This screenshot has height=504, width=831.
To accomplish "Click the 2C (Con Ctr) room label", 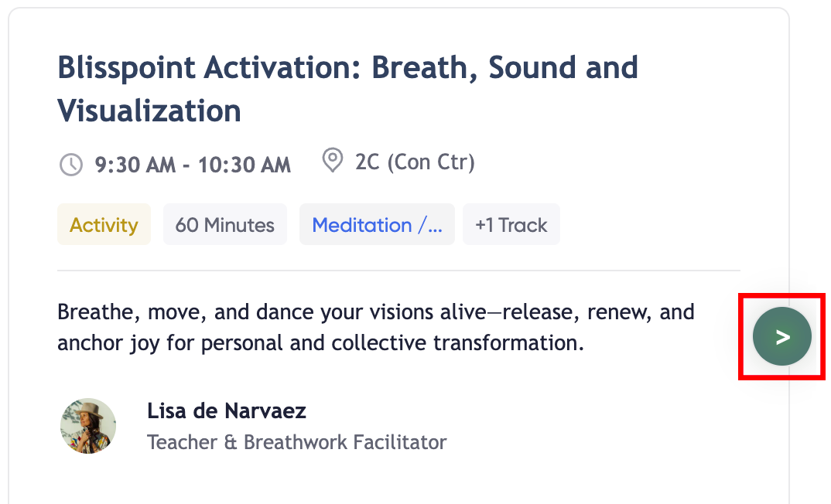I will coord(415,162).
